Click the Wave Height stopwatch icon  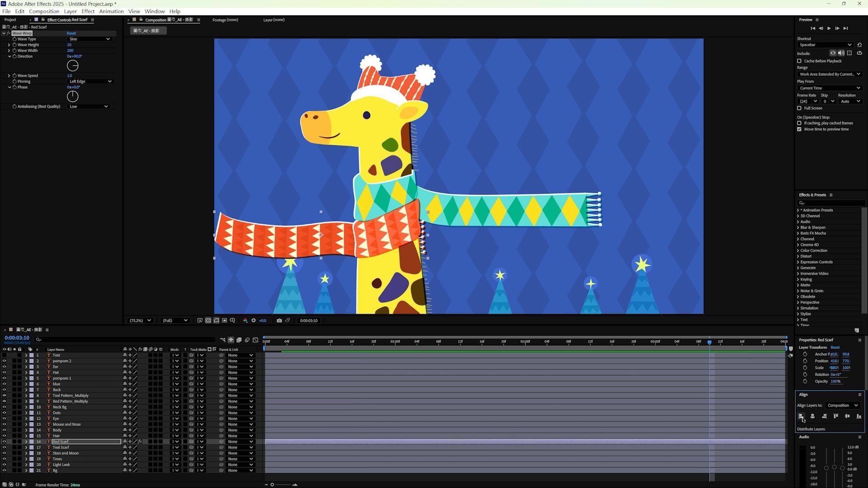(14, 45)
